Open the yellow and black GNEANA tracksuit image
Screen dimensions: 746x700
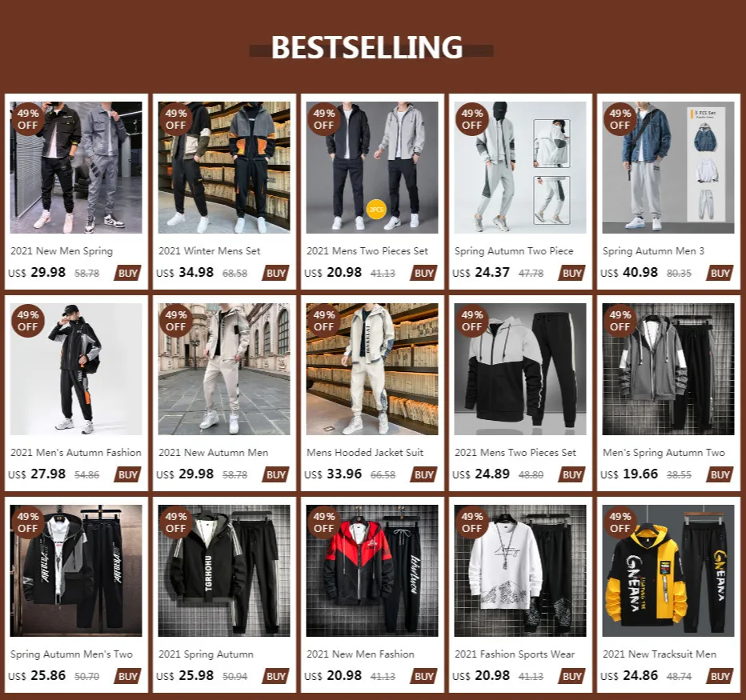coord(668,570)
